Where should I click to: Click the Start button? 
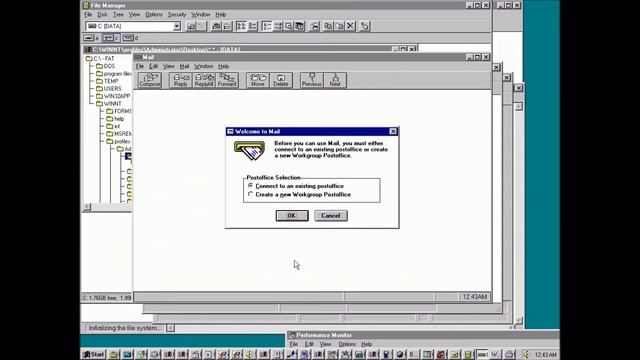coord(94,354)
